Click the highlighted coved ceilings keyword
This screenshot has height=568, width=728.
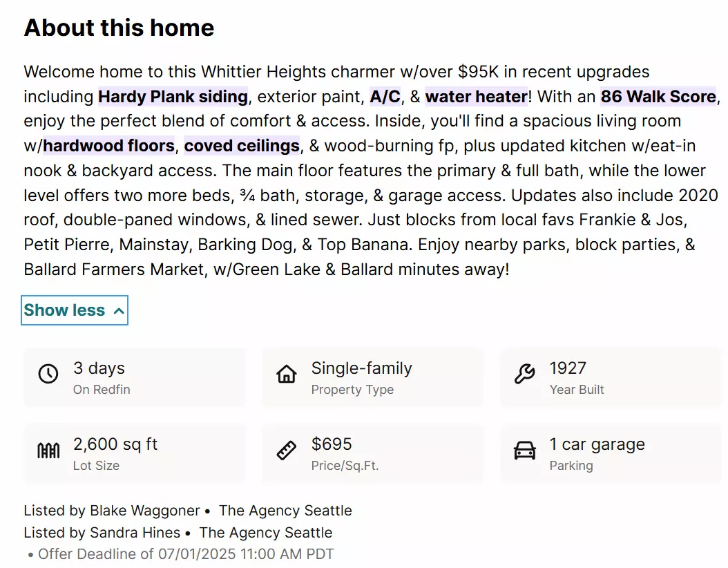click(x=242, y=146)
